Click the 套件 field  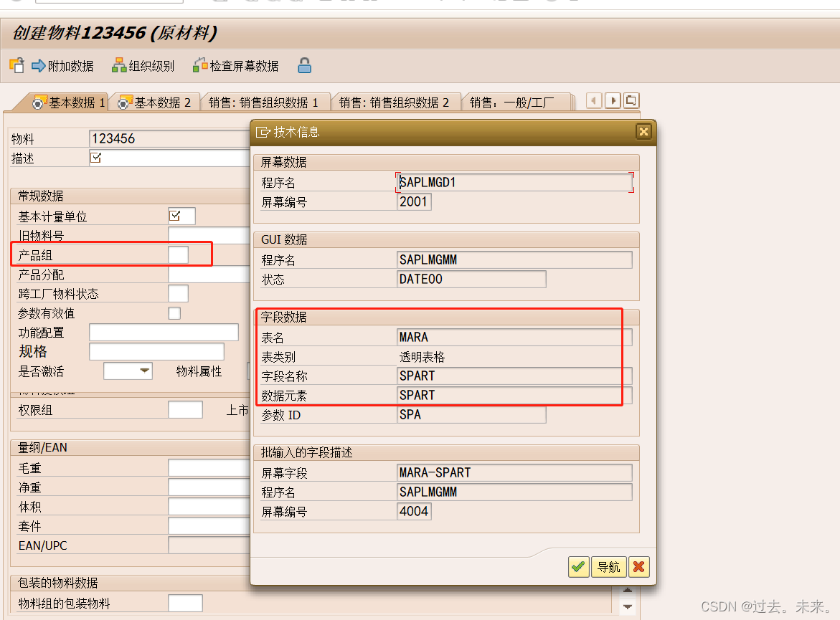pos(209,526)
